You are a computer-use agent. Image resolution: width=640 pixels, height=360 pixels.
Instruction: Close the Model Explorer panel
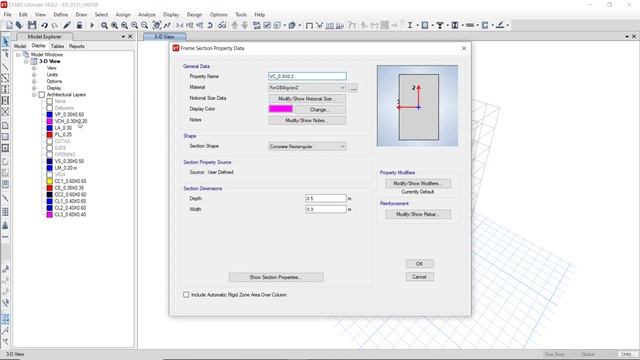pyautogui.click(x=130, y=37)
